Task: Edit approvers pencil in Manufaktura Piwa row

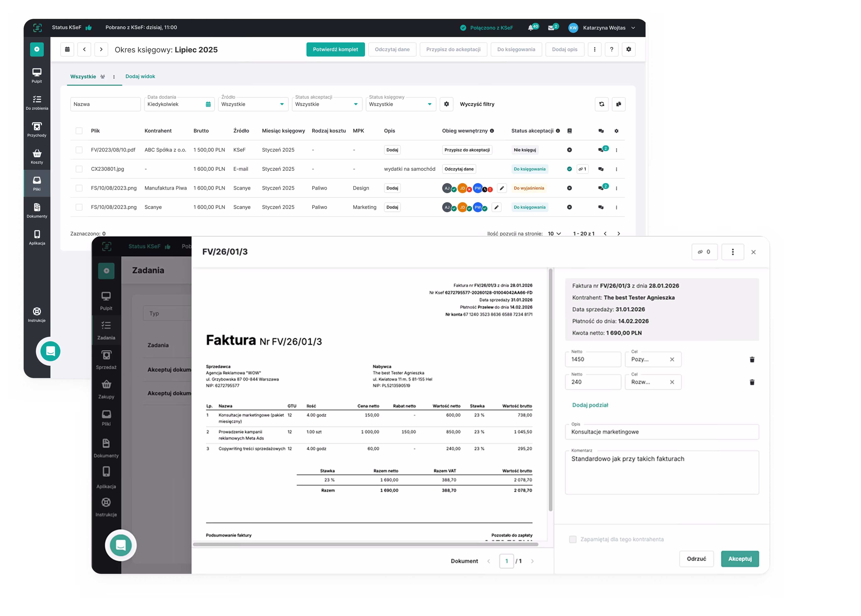Action: coord(501,188)
